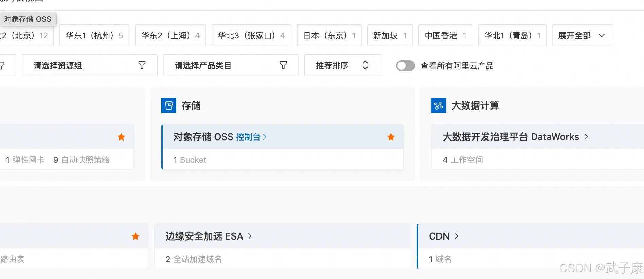Open 大数据开发治理平台 DataWorks
The image size is (644, 279).
[x=511, y=137]
